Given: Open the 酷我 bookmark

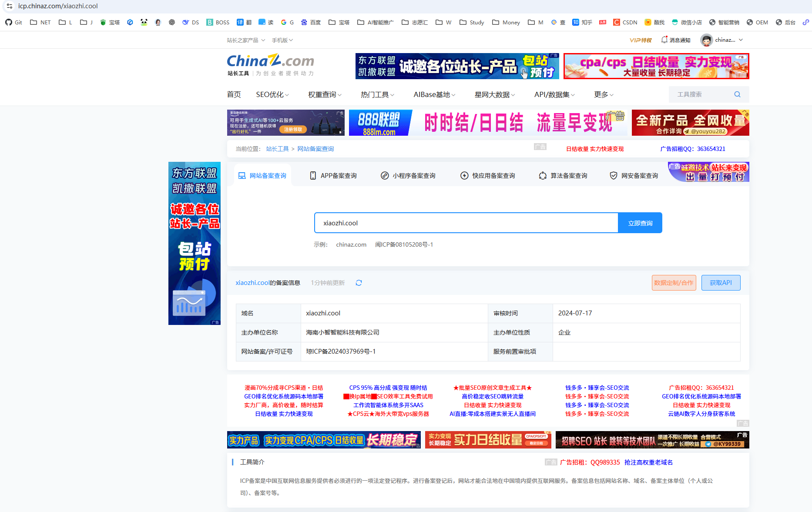Looking at the screenshot, I should pos(654,22).
